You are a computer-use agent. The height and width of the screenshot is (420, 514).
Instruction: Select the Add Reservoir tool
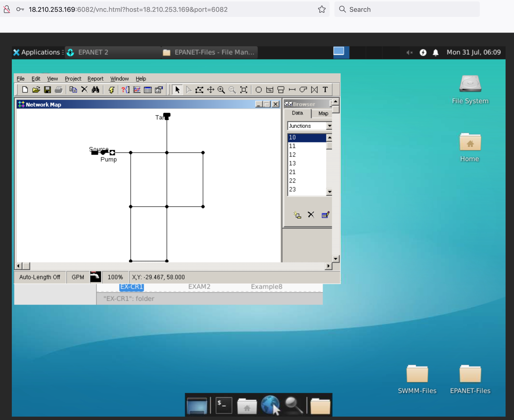[x=270, y=90]
